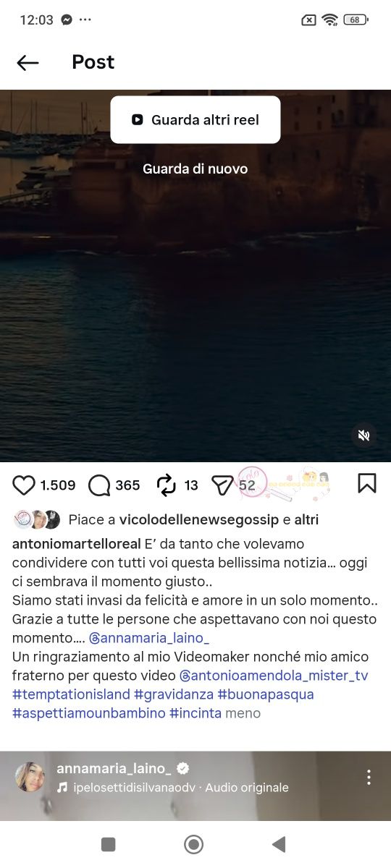The width and height of the screenshot is (391, 868).
Task: Open the three-dot menu on annamaria_laino_ post
Action: [369, 777]
